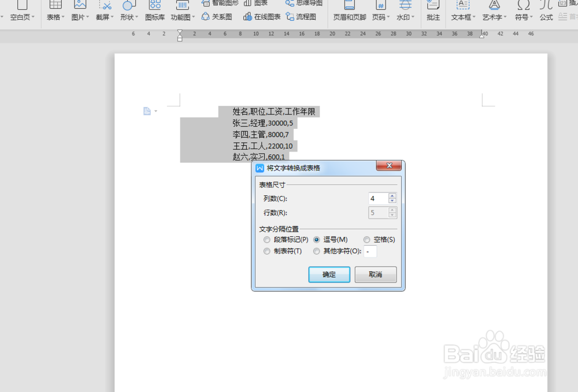Insert page number with 页码
This screenshot has width=578, height=392.
coord(380,10)
